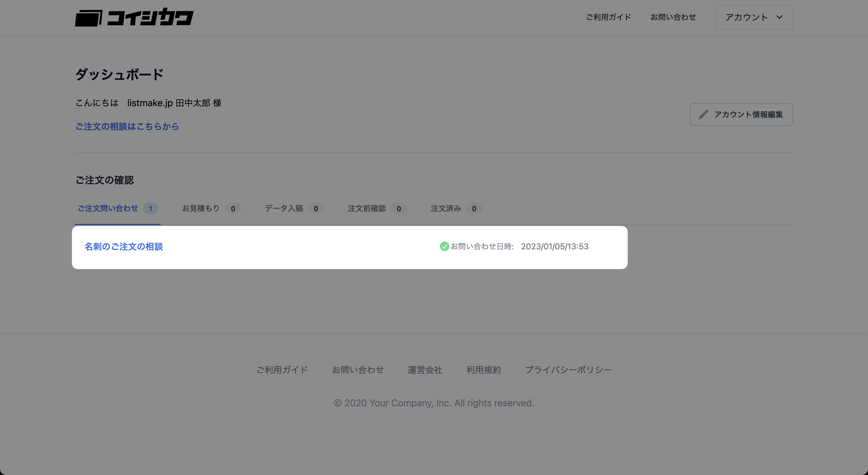Open the アカウント dropdown menu

(754, 17)
